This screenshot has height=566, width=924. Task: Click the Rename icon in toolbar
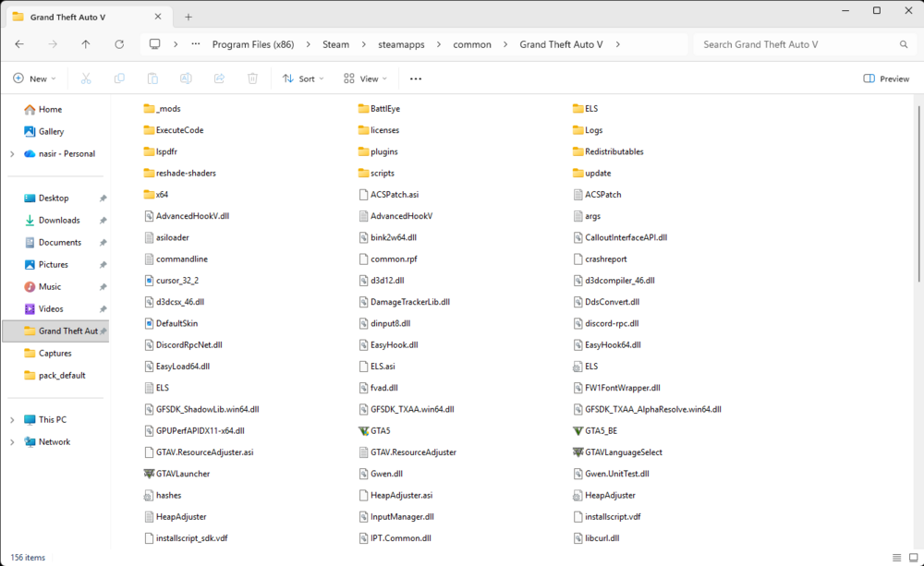click(x=186, y=78)
